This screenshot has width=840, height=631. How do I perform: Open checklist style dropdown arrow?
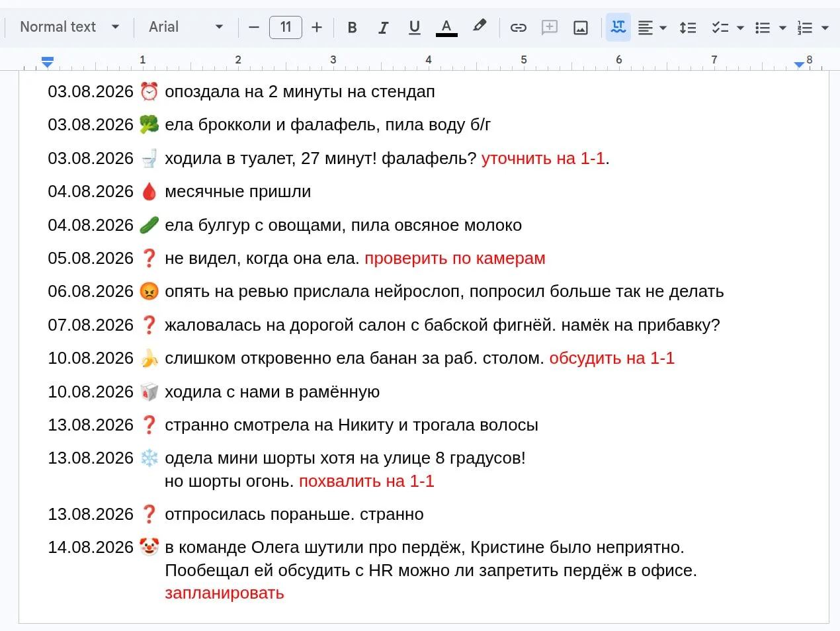(x=740, y=28)
